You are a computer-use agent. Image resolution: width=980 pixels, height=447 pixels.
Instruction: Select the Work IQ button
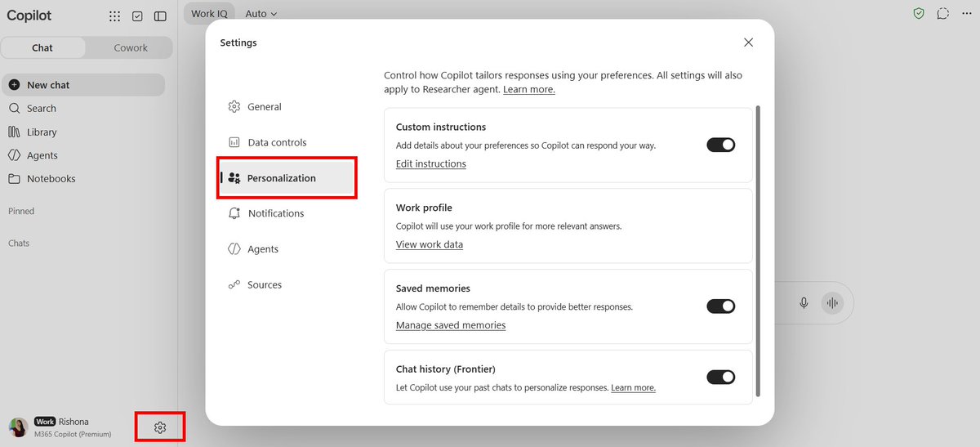pyautogui.click(x=209, y=14)
